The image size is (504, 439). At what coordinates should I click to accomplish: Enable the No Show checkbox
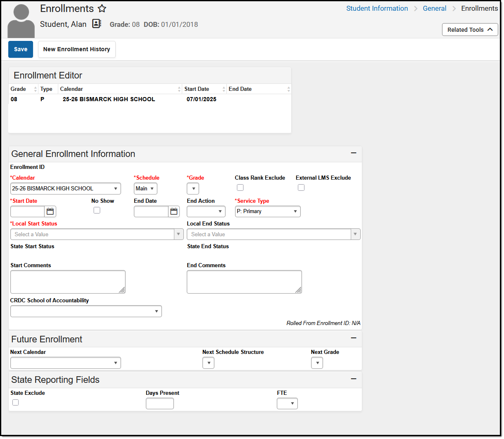(x=97, y=210)
